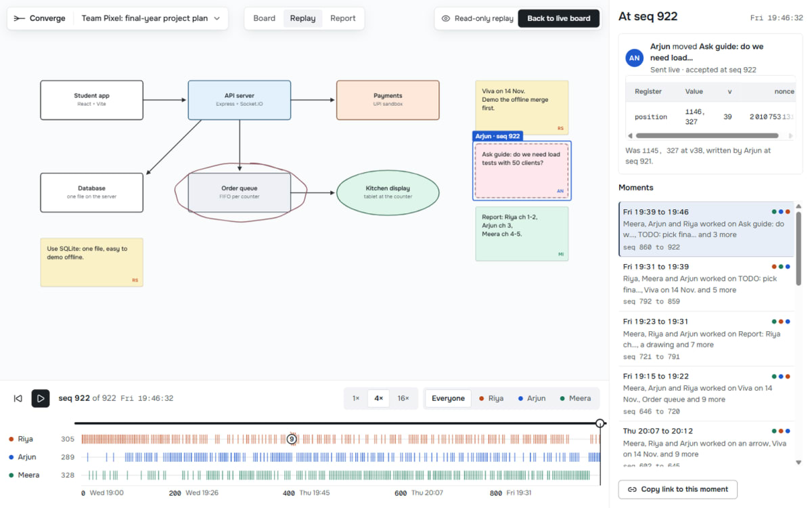812x508 pixels.
Task: Click the 'Report: Riya ch 1-2' sticky note
Action: 522,234
